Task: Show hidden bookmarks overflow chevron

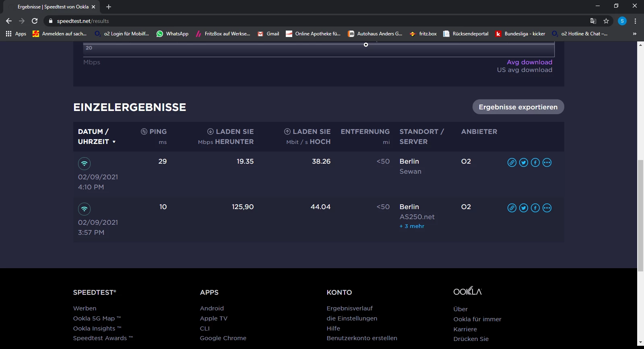Action: pyautogui.click(x=634, y=34)
